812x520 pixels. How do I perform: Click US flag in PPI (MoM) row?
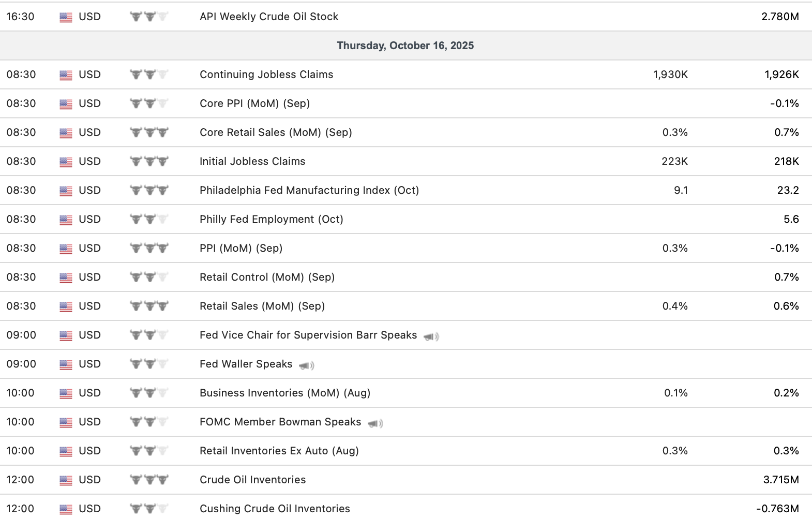(66, 249)
